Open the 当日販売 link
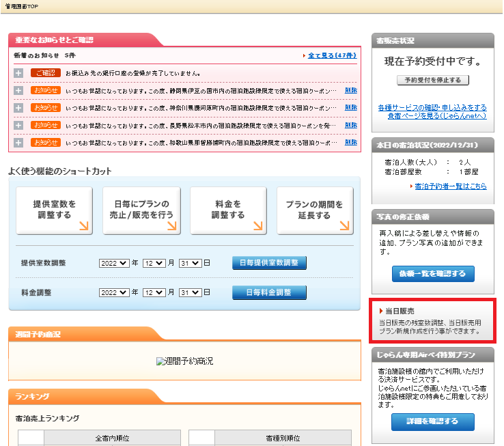 [401, 311]
